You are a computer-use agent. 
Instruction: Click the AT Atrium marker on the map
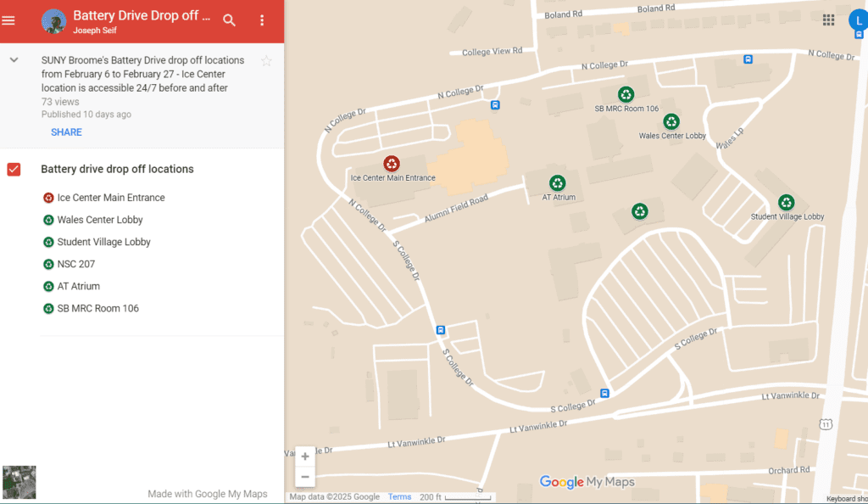[557, 182]
